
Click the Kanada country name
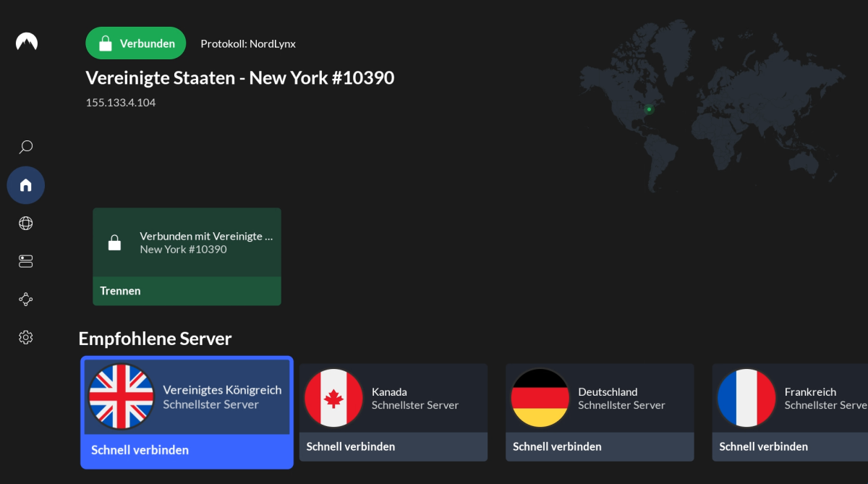[x=389, y=391]
